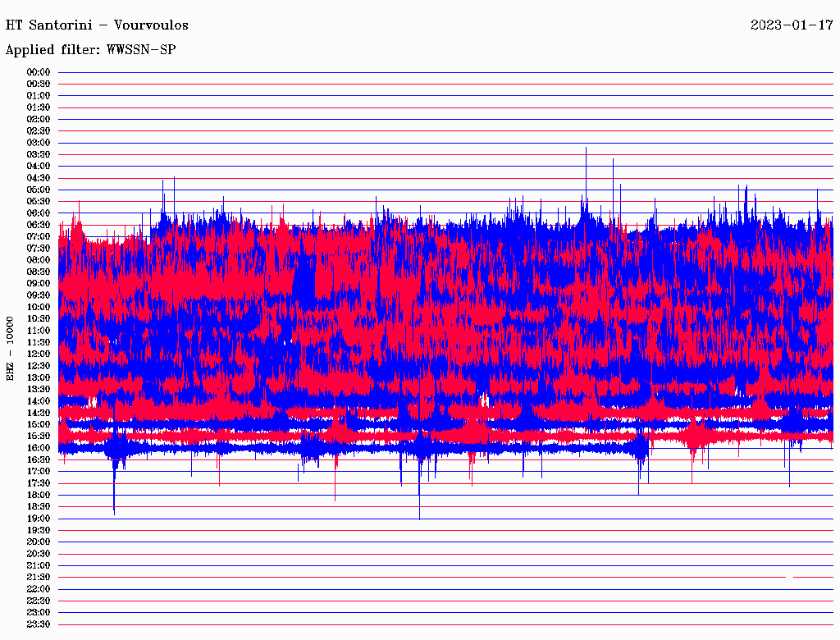Click the vertical EHZ – 10000 axis label
Screen dimensions: 840x640
[11, 348]
